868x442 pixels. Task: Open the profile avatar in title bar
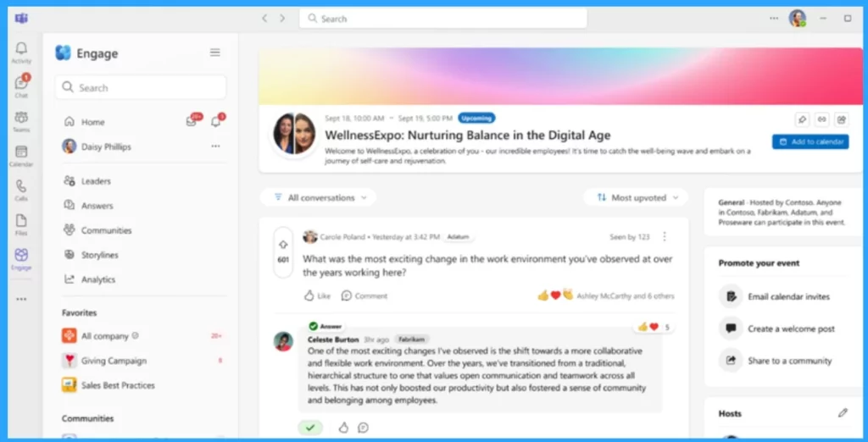click(797, 19)
